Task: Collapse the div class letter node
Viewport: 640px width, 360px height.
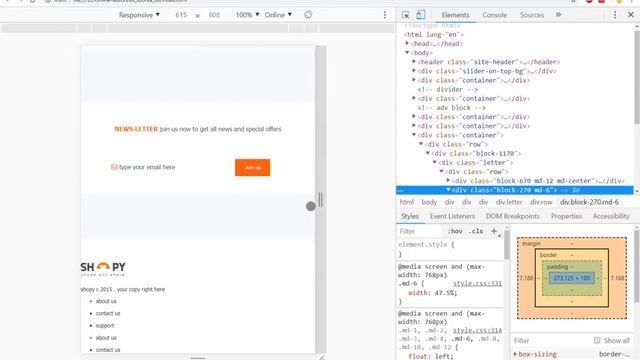Action: coord(435,162)
